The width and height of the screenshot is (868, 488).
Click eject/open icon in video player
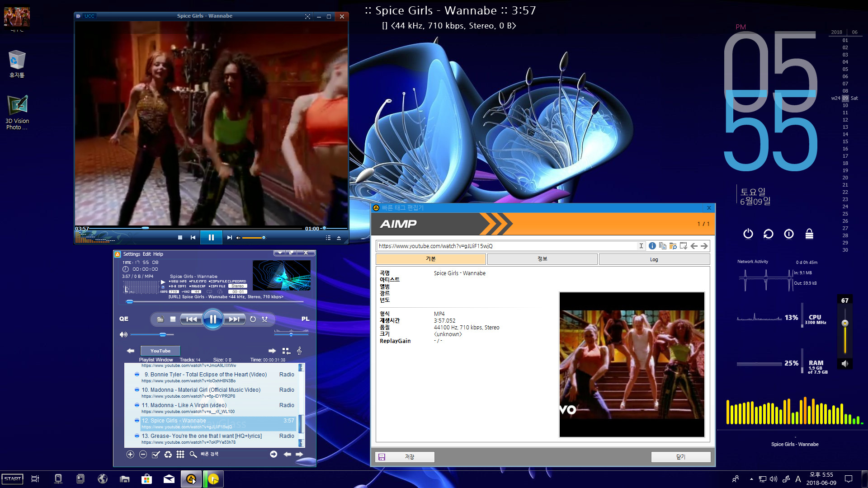pos(339,237)
